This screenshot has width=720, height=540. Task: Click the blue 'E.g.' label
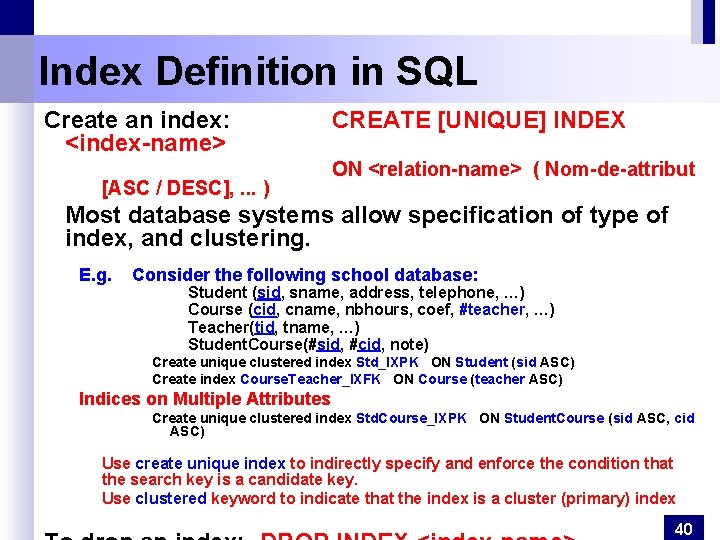tap(95, 275)
